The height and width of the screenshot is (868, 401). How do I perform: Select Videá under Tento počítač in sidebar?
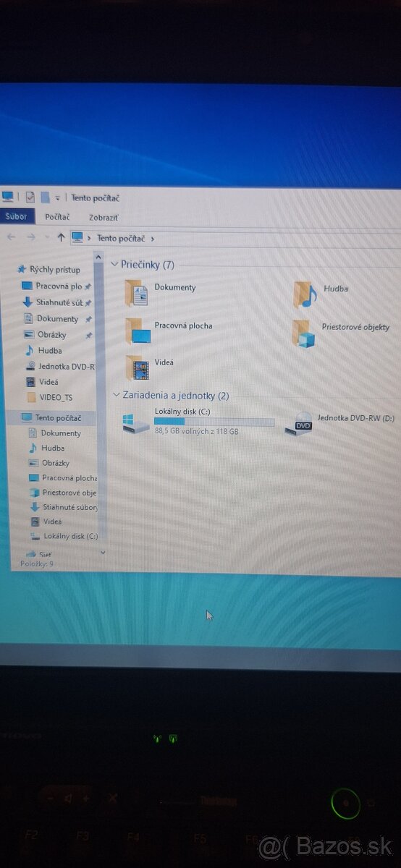pyautogui.click(x=53, y=522)
